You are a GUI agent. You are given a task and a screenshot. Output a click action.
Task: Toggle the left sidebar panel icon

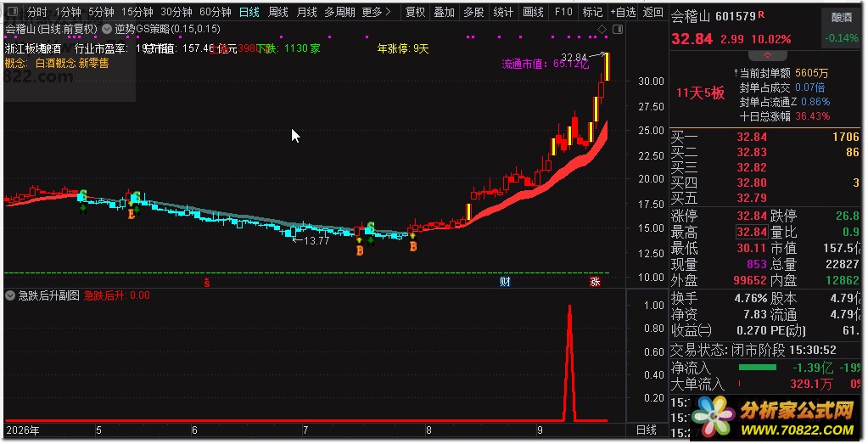click(x=12, y=12)
